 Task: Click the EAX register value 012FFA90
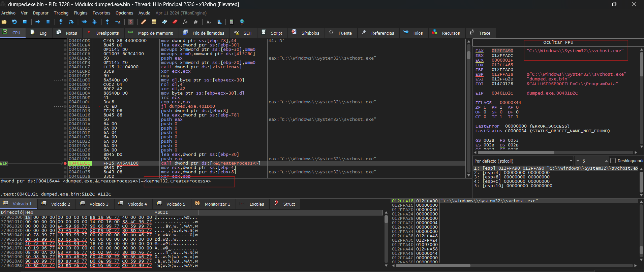[502, 51]
